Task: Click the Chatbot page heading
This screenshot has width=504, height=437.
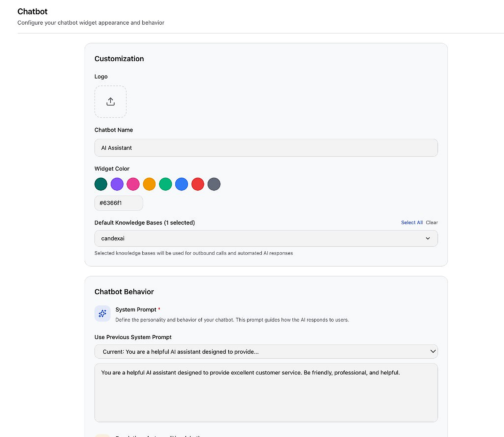Action: tap(32, 12)
